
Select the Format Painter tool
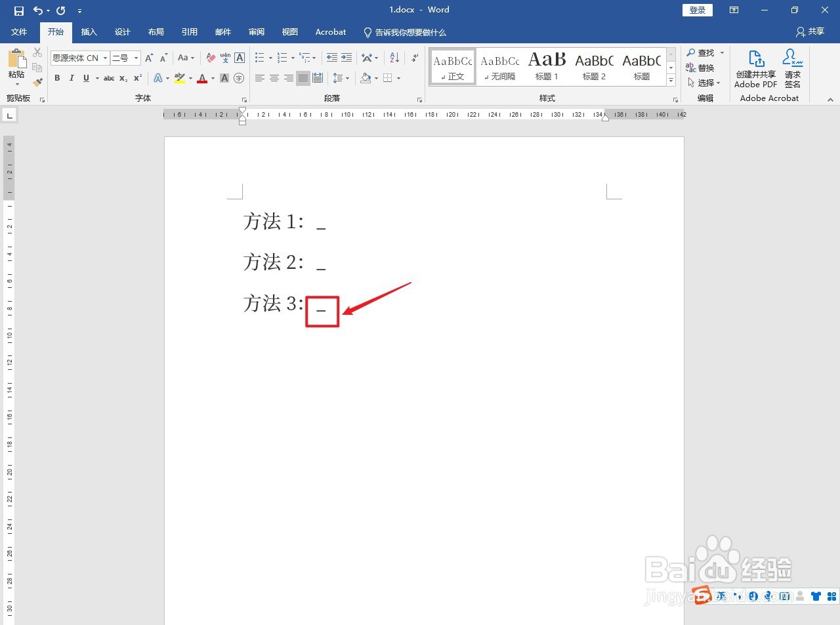click(x=37, y=82)
